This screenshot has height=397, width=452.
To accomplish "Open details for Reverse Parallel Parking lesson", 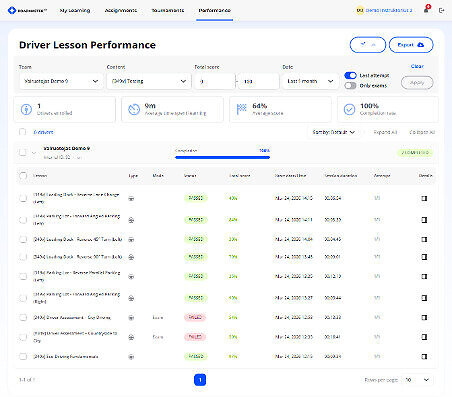I will (424, 276).
